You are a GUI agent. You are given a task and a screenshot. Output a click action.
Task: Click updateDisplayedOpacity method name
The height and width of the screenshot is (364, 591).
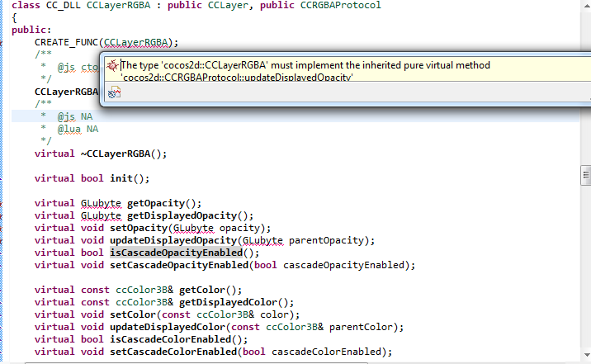coord(173,240)
